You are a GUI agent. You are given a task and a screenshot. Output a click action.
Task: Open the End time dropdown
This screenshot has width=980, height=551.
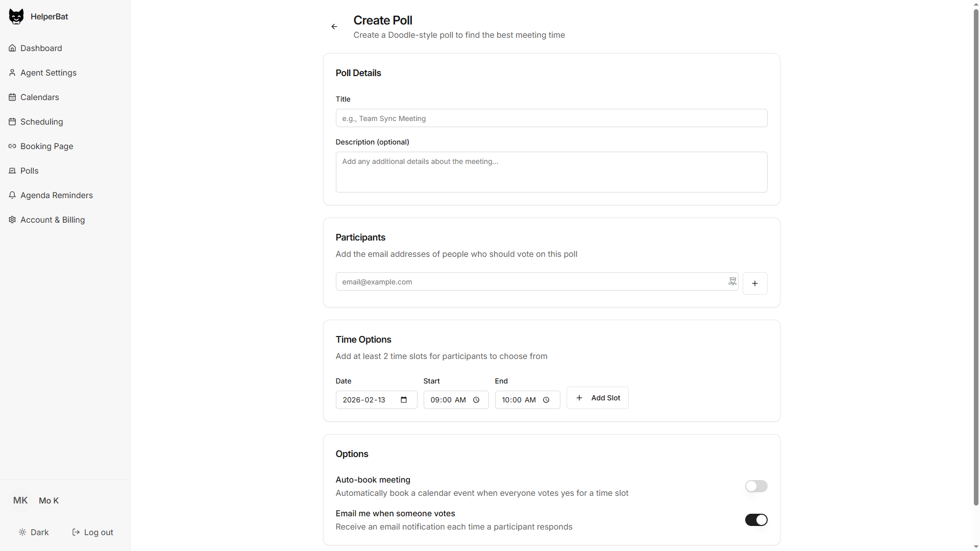(546, 400)
